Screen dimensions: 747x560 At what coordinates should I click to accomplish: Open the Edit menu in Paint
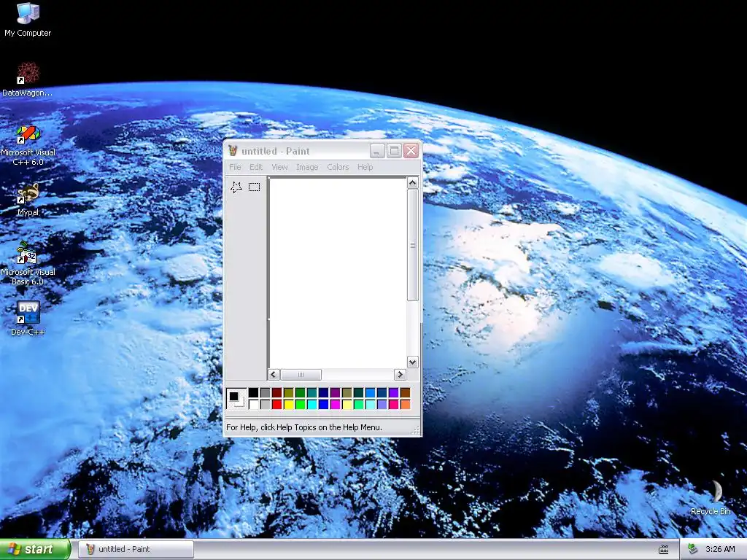pyautogui.click(x=256, y=167)
